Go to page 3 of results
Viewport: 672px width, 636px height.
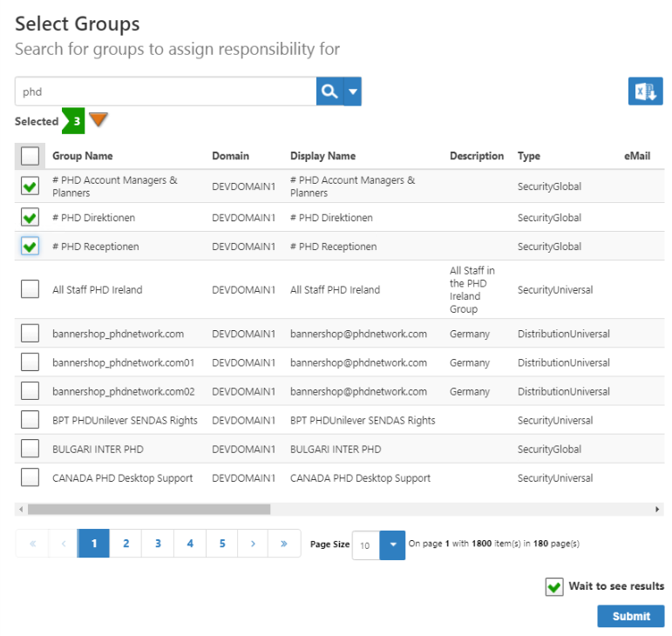point(158,544)
